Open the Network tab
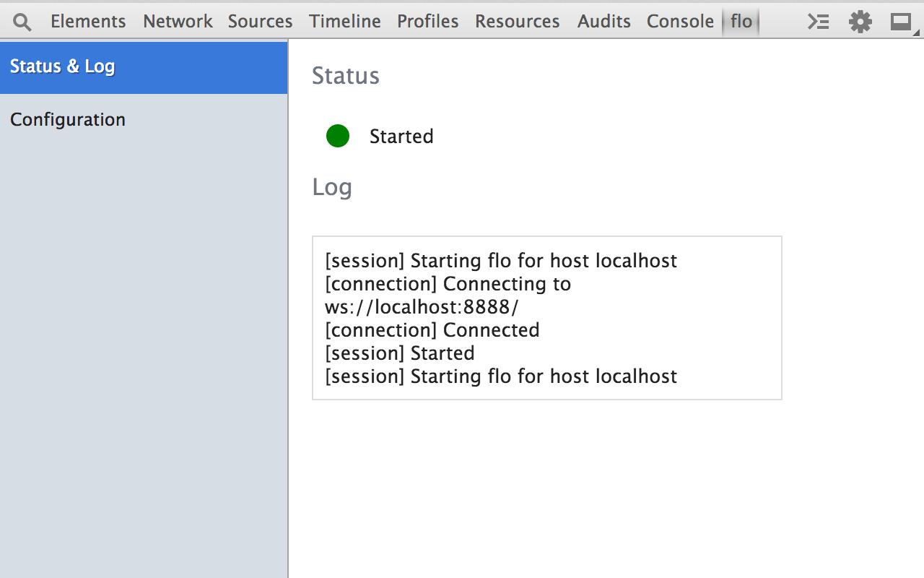 tap(178, 22)
